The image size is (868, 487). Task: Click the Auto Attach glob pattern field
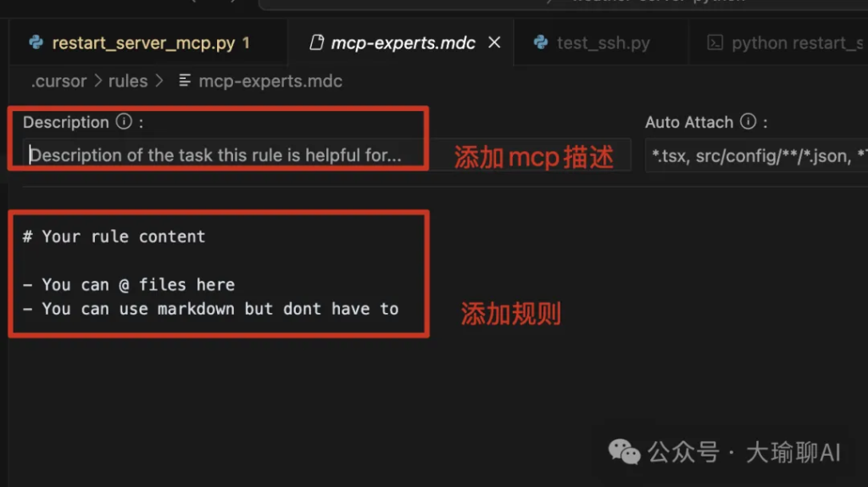pos(756,155)
